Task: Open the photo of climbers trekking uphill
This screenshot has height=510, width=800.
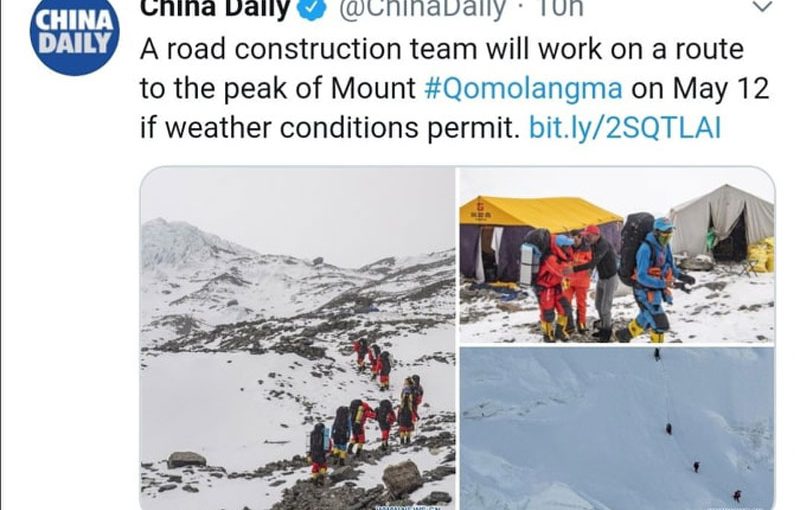Action: tap(297, 338)
